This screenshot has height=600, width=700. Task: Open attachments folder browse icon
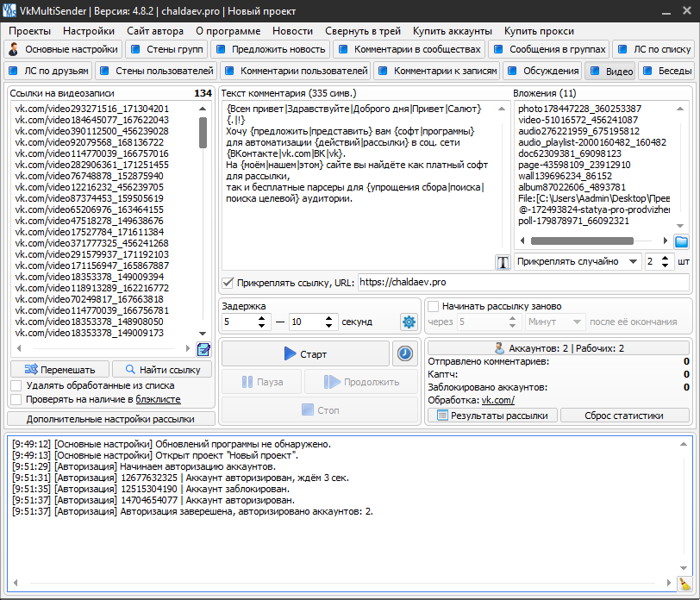681,241
